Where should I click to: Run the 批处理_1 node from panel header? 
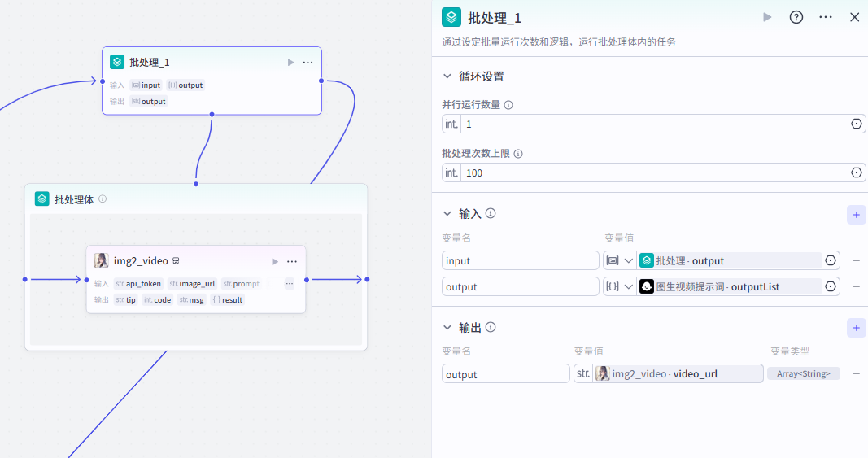(x=767, y=17)
